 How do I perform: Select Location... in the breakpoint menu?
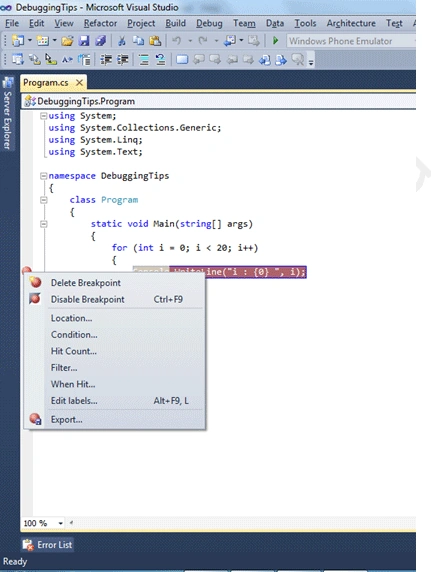click(x=115, y=318)
